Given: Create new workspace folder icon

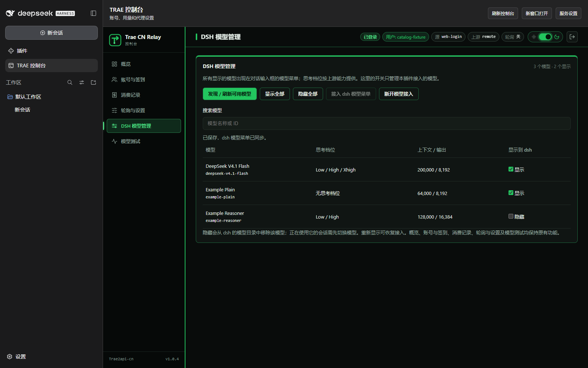Looking at the screenshot, I should click(93, 82).
